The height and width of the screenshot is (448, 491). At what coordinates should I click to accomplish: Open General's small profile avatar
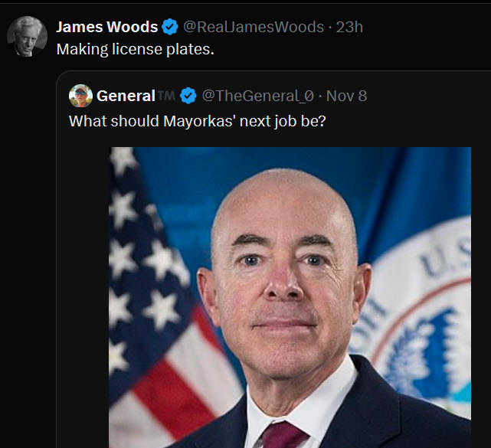80,96
